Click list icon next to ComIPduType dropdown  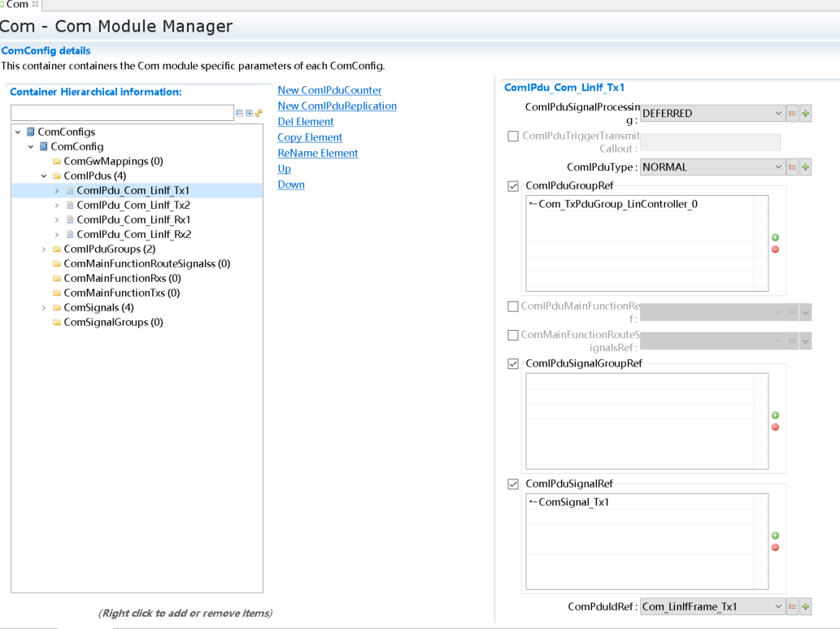click(793, 167)
